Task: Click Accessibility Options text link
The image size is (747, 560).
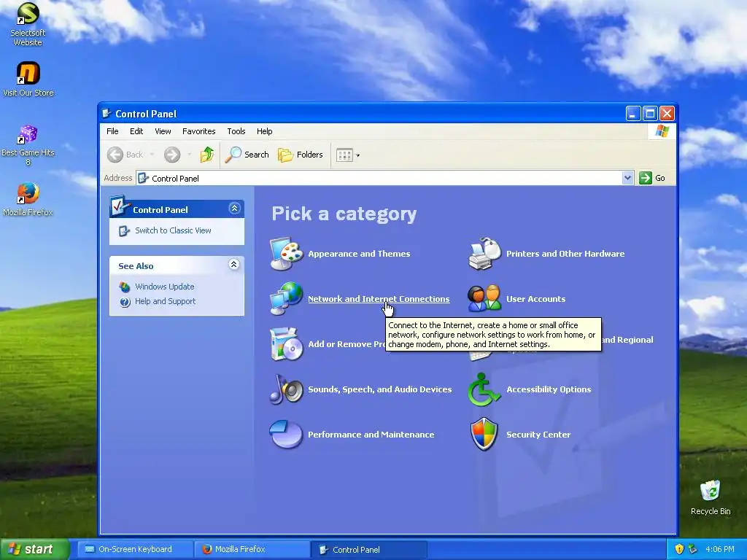Action: [549, 389]
